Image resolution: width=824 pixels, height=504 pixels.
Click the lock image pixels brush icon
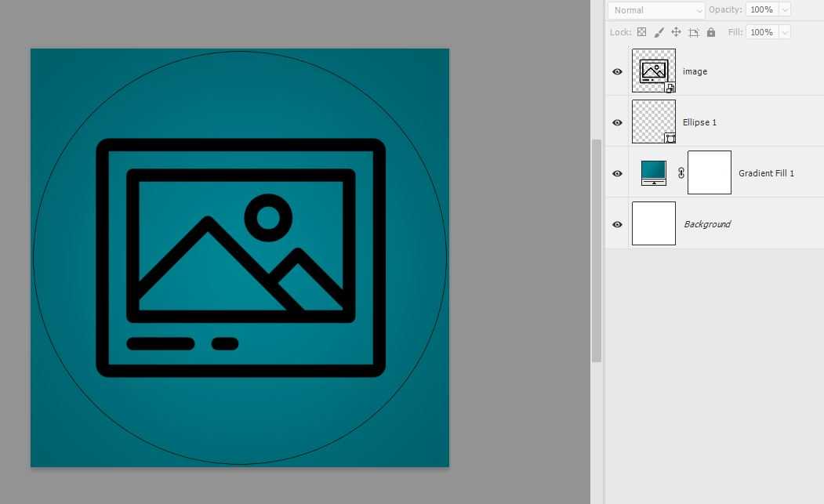tap(659, 32)
